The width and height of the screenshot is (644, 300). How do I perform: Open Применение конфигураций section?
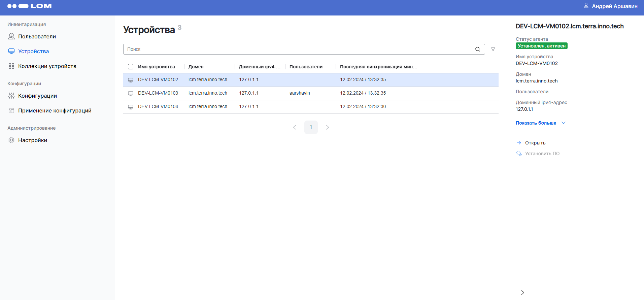[x=55, y=110]
